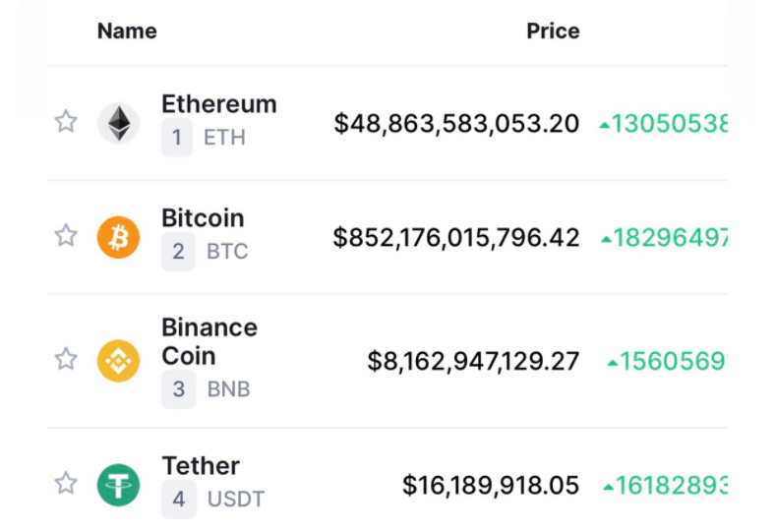775x532 pixels.
Task: Click Bitcoin price $852,176,015,796.42
Action: [456, 238]
